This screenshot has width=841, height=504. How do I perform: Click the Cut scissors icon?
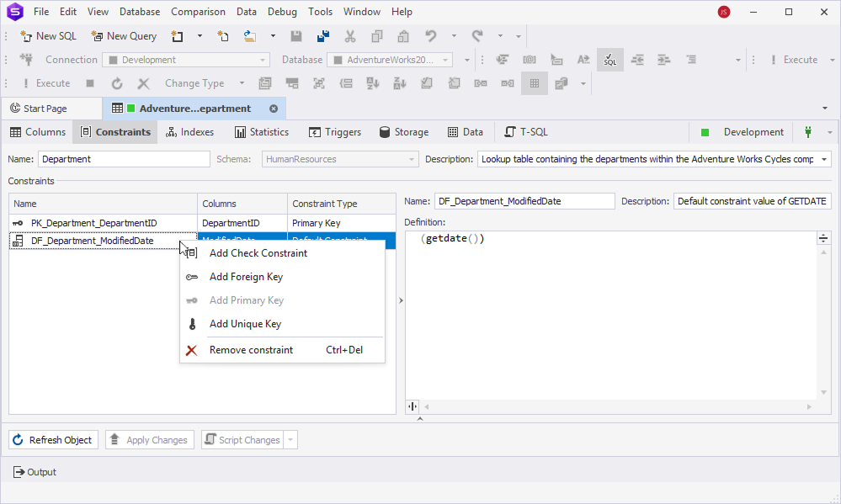click(350, 36)
